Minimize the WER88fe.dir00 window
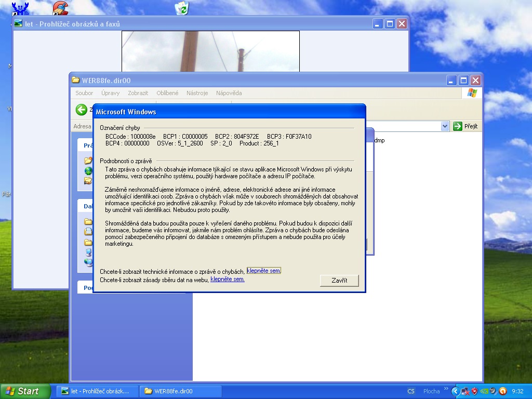The image size is (532, 399). (x=451, y=81)
